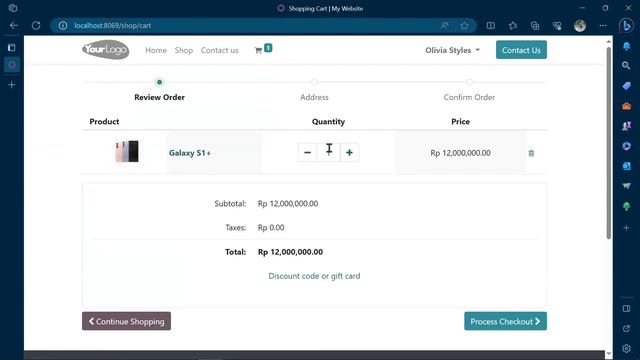Open the Shop menu item

[184, 50]
